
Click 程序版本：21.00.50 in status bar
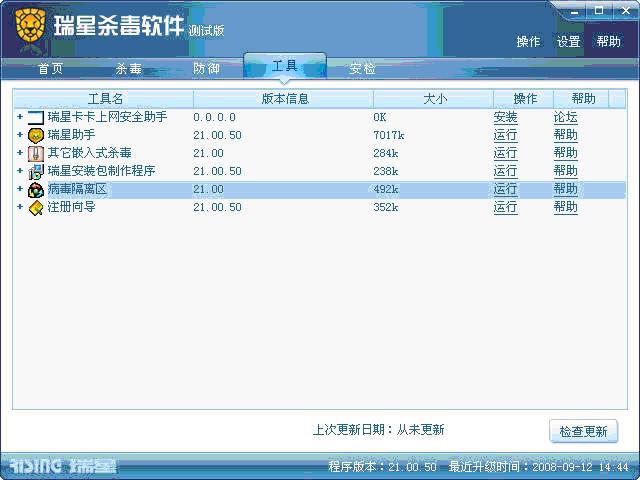click(x=382, y=467)
